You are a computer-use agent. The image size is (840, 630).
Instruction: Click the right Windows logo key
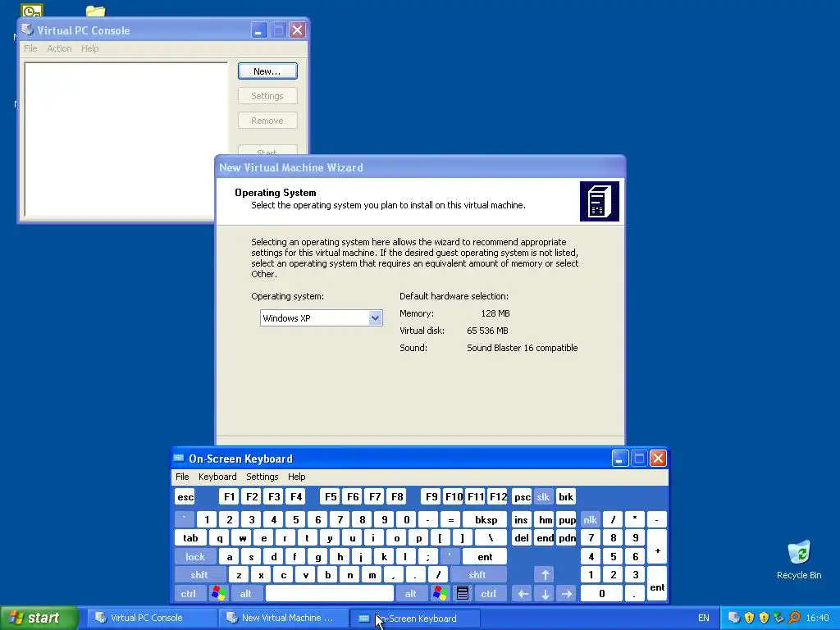[441, 594]
